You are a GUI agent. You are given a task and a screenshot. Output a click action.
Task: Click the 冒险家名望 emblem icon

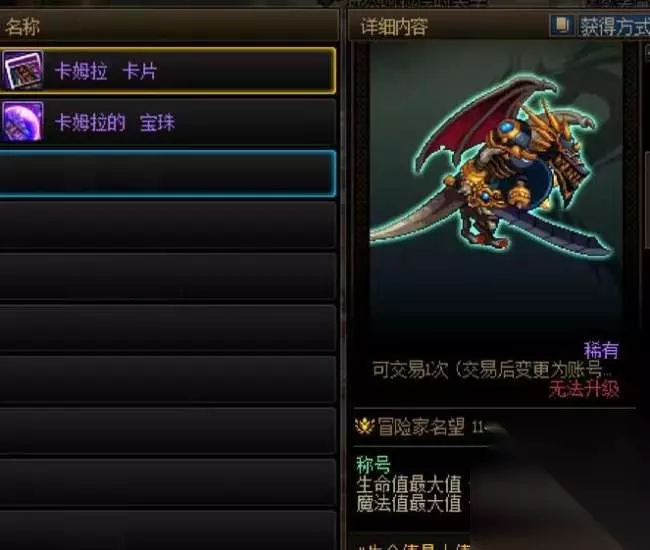point(364,426)
